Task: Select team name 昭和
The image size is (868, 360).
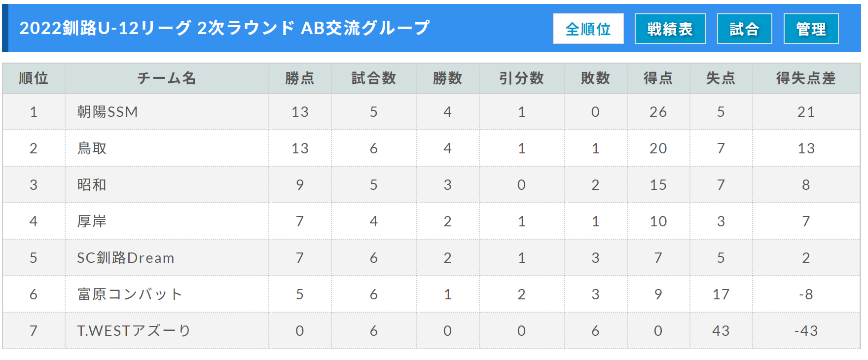Action: 92,185
